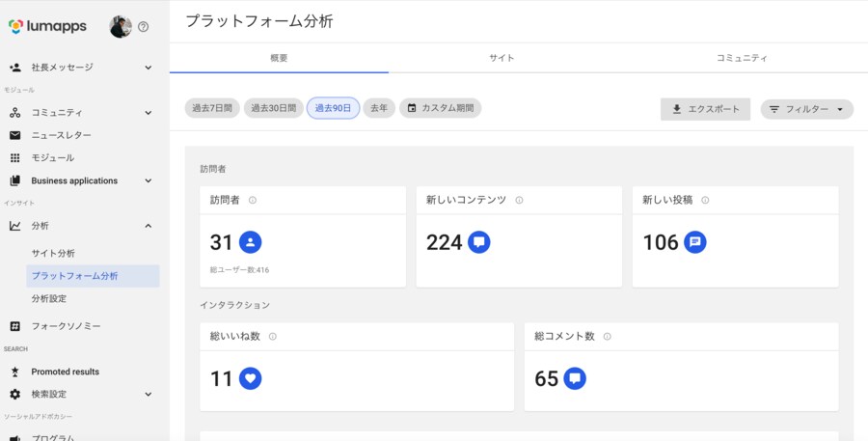The width and height of the screenshot is (868, 441).
Task: Open the フィルター dropdown
Action: pyautogui.click(x=806, y=109)
